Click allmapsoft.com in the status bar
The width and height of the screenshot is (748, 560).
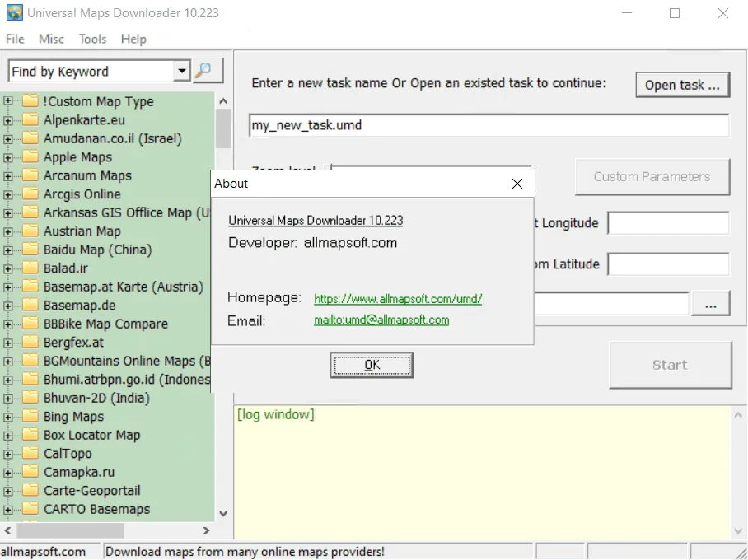[44, 552]
